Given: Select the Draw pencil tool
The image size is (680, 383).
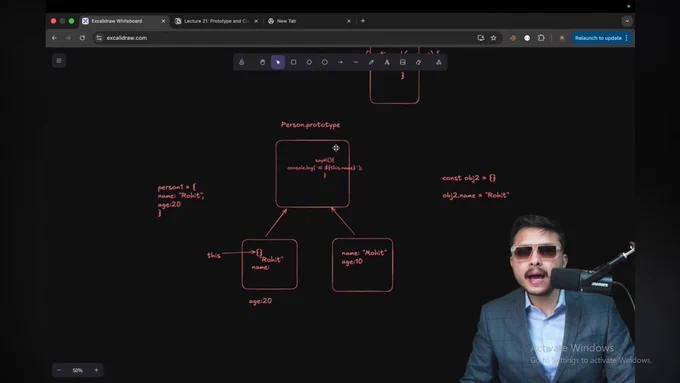Looking at the screenshot, I should tap(371, 62).
